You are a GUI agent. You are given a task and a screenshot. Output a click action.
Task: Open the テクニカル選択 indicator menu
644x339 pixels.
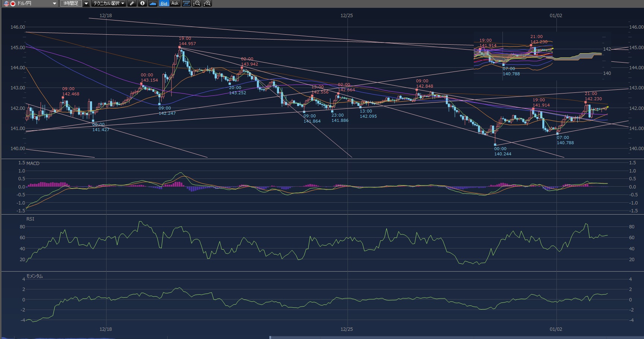[x=109, y=3]
